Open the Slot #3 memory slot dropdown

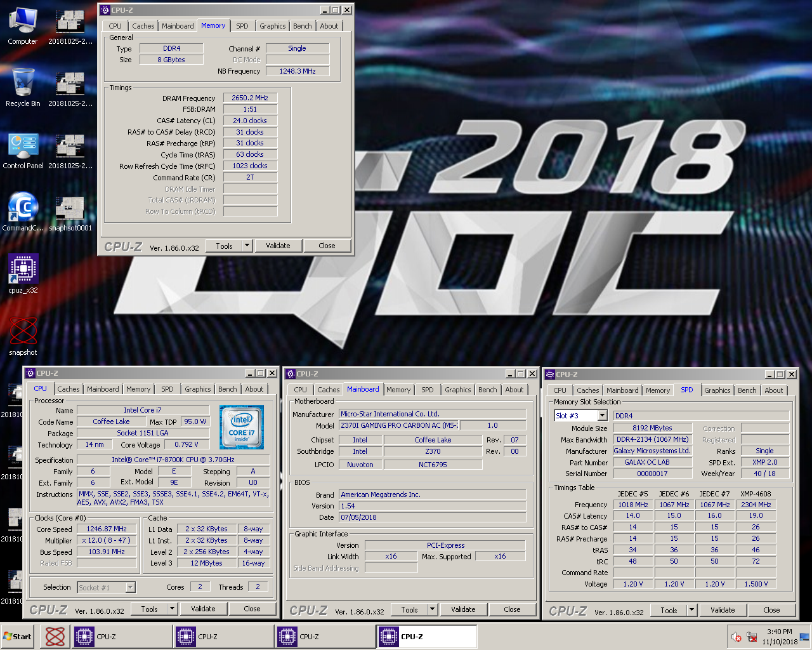(603, 416)
